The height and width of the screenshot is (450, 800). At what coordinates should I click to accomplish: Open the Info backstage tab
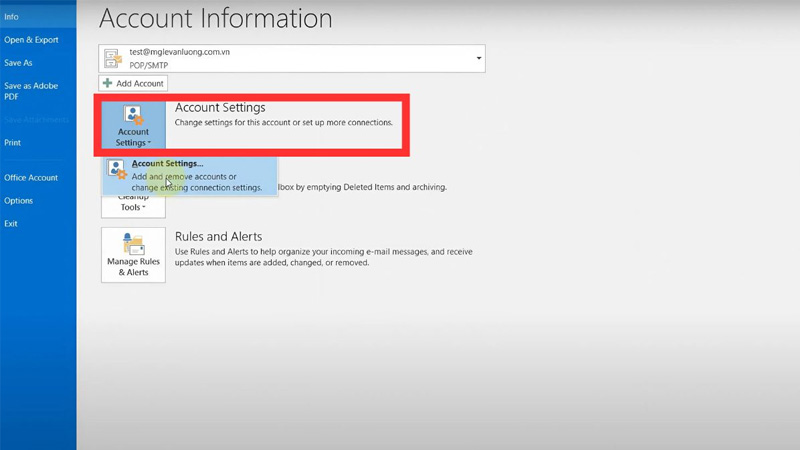point(38,16)
